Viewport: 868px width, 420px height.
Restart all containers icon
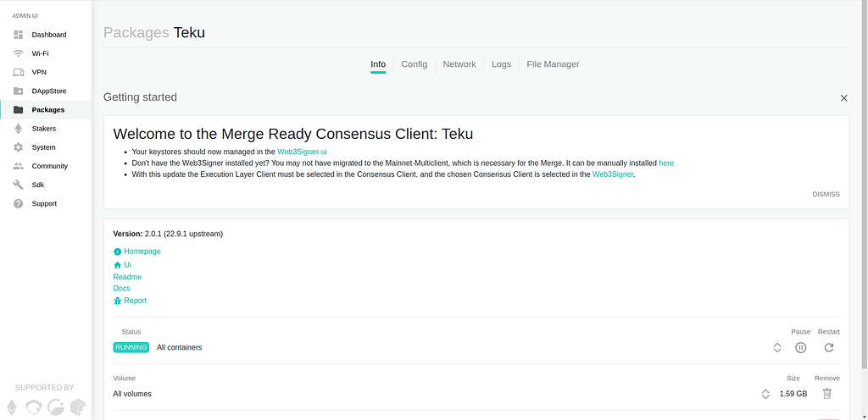828,347
